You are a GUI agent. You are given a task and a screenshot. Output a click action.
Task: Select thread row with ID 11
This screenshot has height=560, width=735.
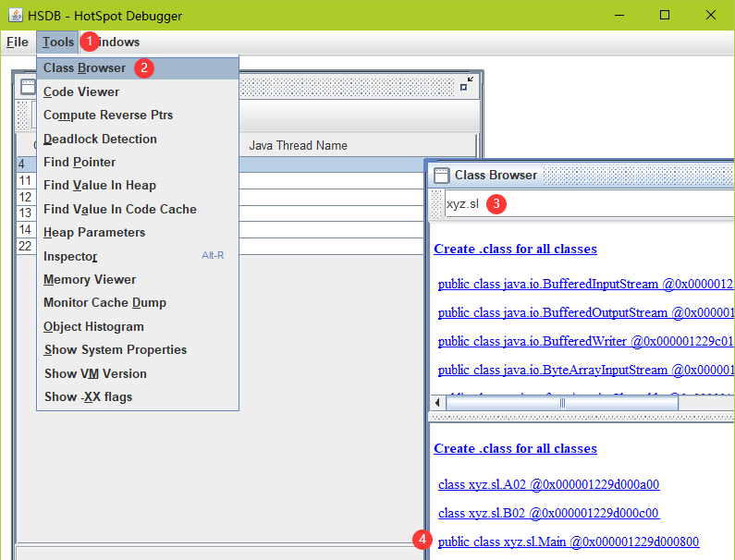click(x=220, y=180)
